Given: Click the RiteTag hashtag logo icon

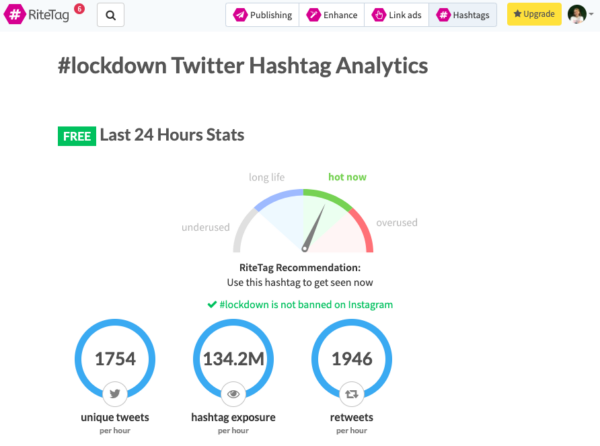Looking at the screenshot, I should (15, 15).
